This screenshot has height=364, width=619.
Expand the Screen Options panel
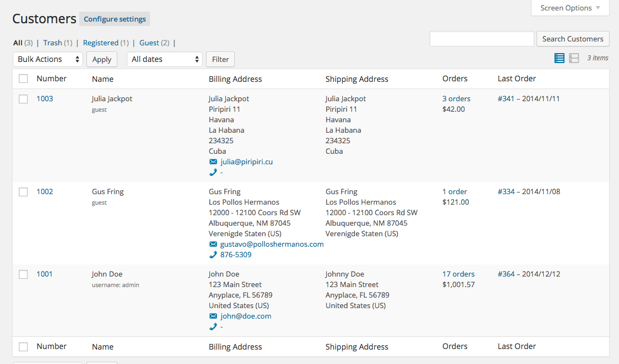pos(570,8)
